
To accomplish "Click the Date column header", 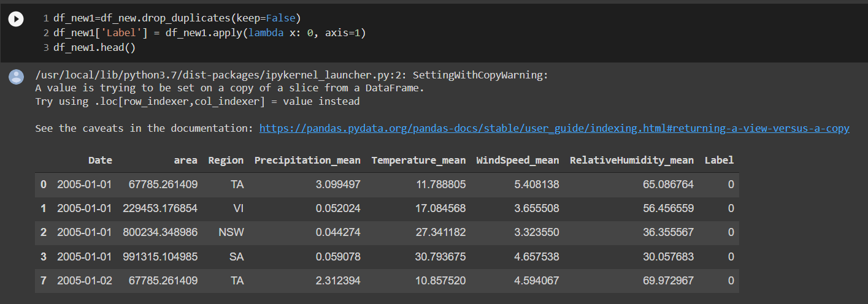I will 100,161.
